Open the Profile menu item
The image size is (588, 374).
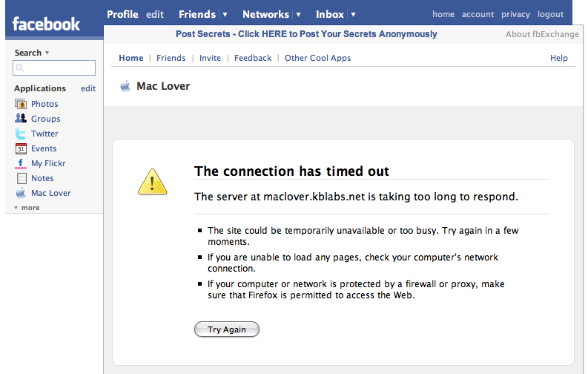122,14
